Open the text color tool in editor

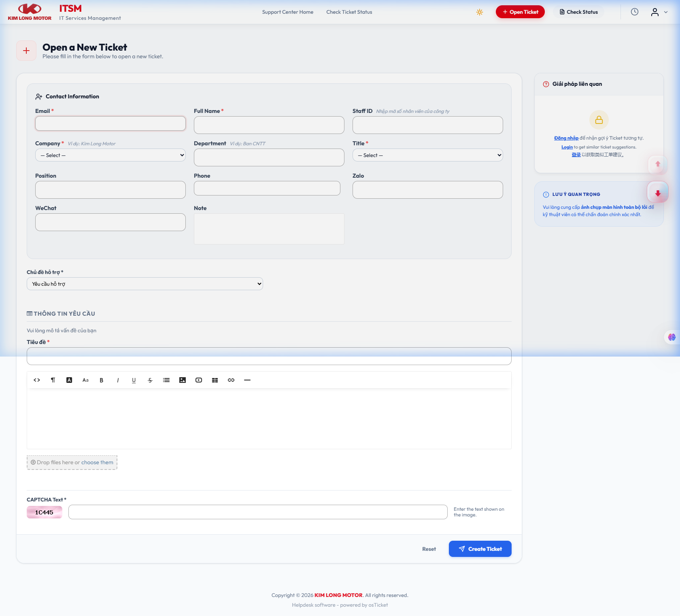tap(69, 380)
